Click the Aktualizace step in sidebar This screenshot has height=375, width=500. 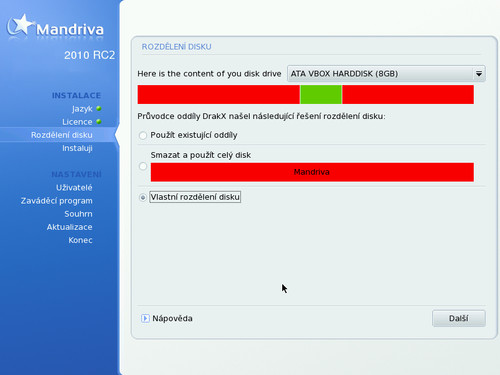click(69, 227)
